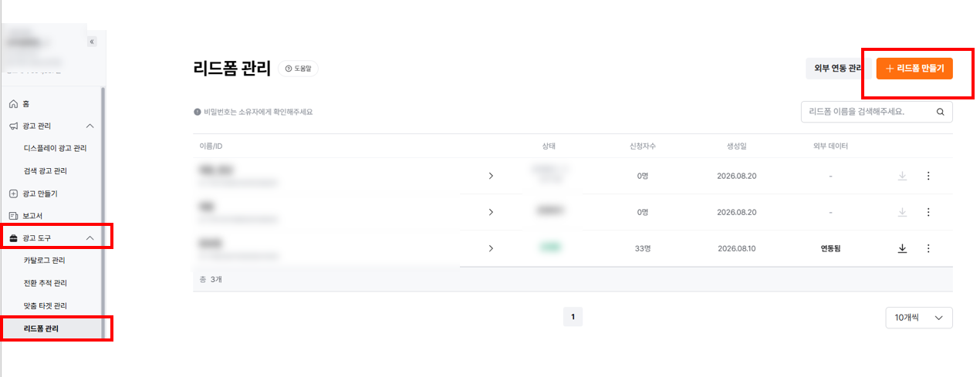
Task: Click the megaphone icon beside 광고 관리
Action: point(13,126)
